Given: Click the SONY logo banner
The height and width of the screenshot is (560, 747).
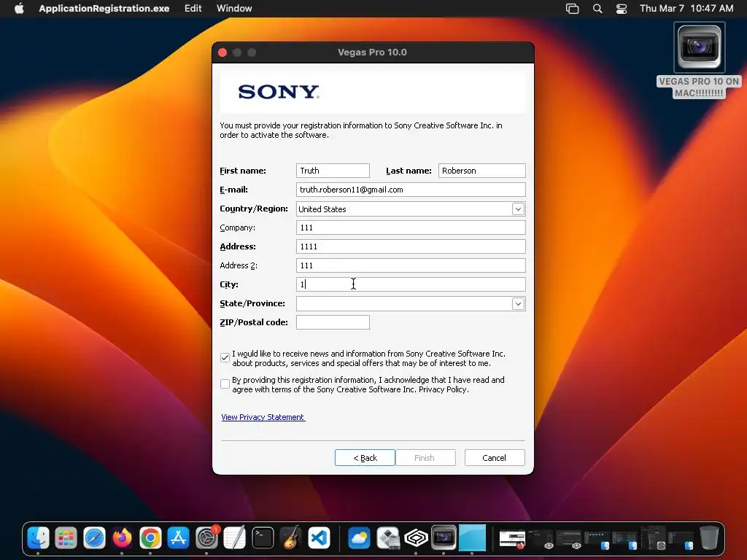Looking at the screenshot, I should click(x=373, y=91).
